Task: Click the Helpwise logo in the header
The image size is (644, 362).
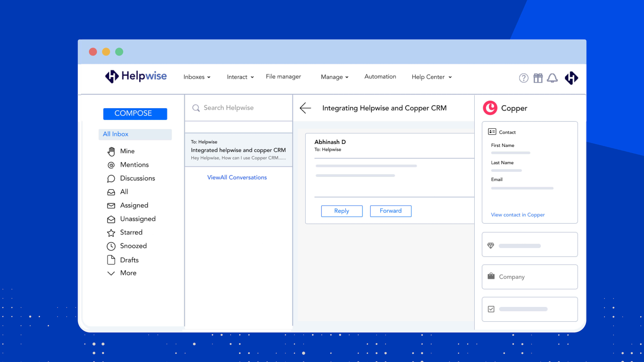Action: pos(136,76)
